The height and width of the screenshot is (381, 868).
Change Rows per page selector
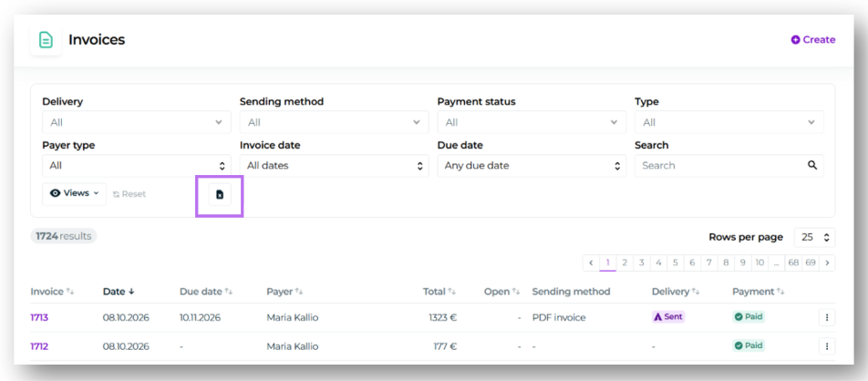[815, 237]
